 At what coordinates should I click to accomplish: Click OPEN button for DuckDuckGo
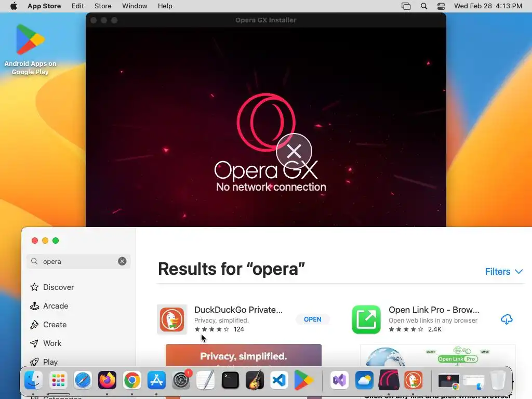[x=312, y=320]
